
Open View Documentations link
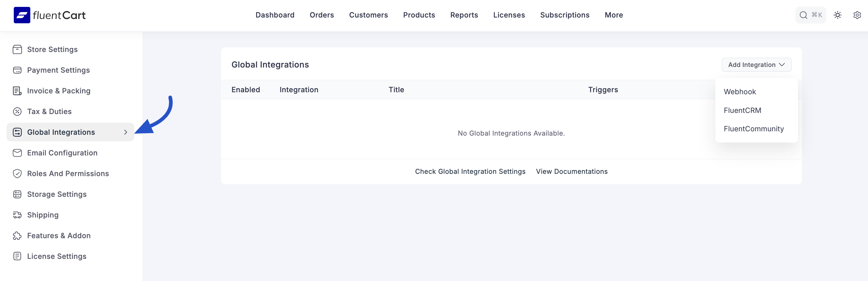tap(572, 171)
